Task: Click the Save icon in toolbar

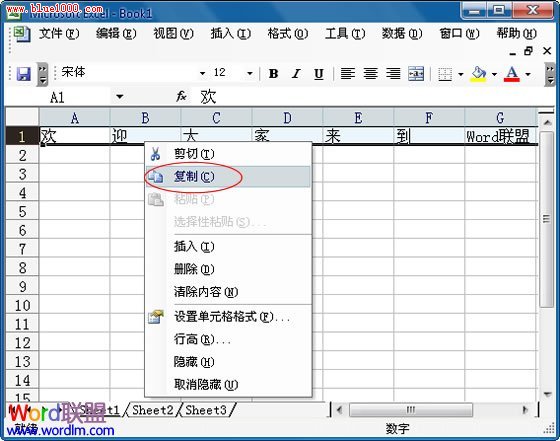Action: pos(24,74)
